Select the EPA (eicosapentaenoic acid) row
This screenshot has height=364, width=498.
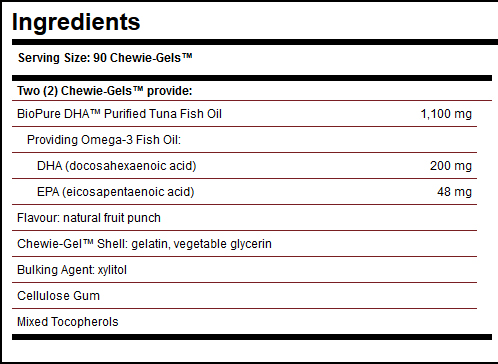point(244,192)
